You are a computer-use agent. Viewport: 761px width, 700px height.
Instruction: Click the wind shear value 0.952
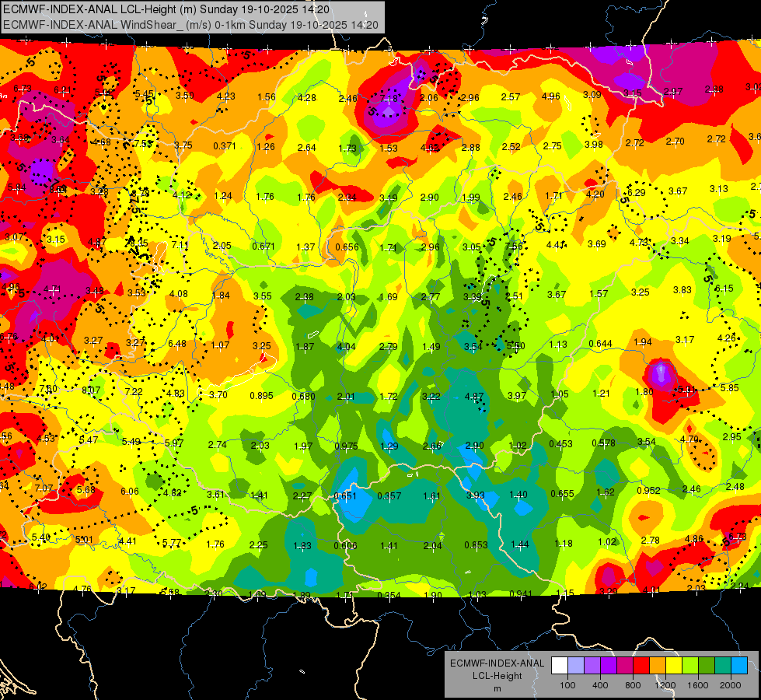tap(648, 491)
